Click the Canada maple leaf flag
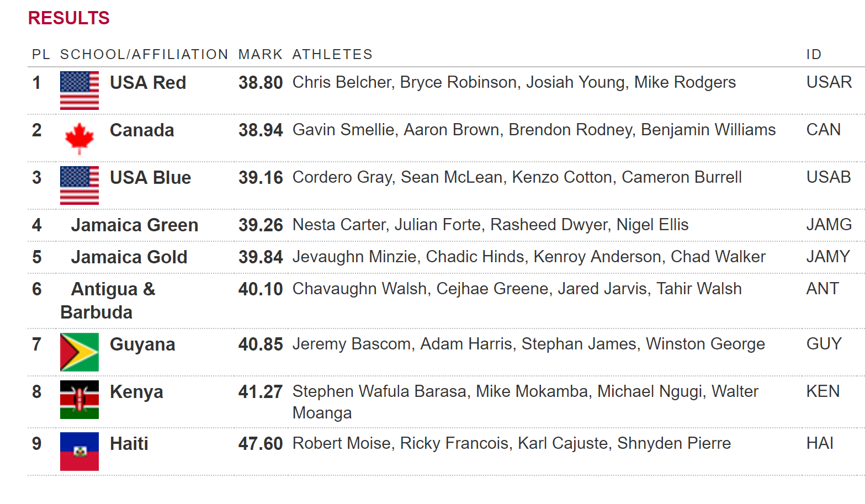 [79, 138]
